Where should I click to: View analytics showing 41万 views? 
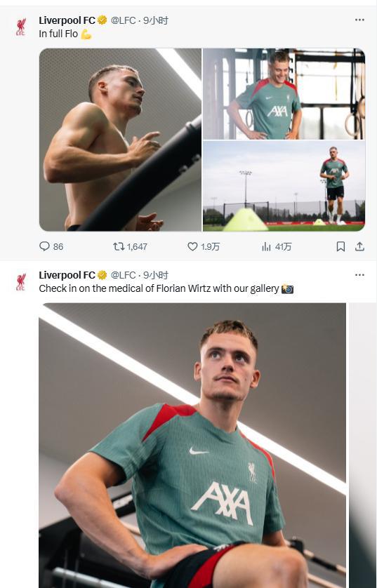[x=277, y=246]
